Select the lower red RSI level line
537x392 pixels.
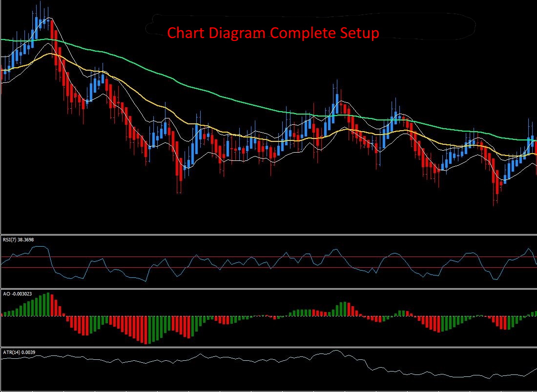coord(269,268)
